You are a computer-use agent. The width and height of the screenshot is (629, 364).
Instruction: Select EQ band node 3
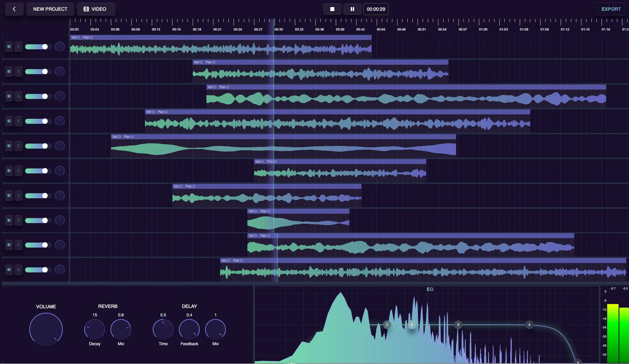coord(458,325)
